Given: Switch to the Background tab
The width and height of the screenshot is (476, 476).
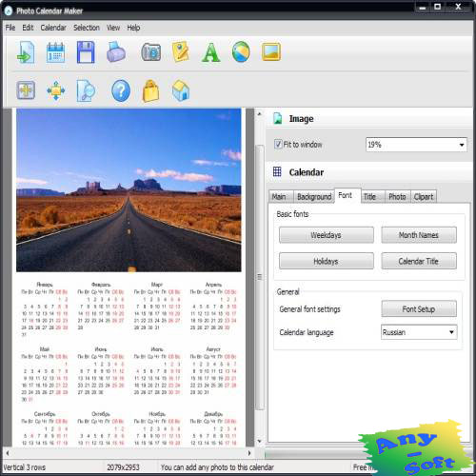Looking at the screenshot, I should tap(314, 197).
